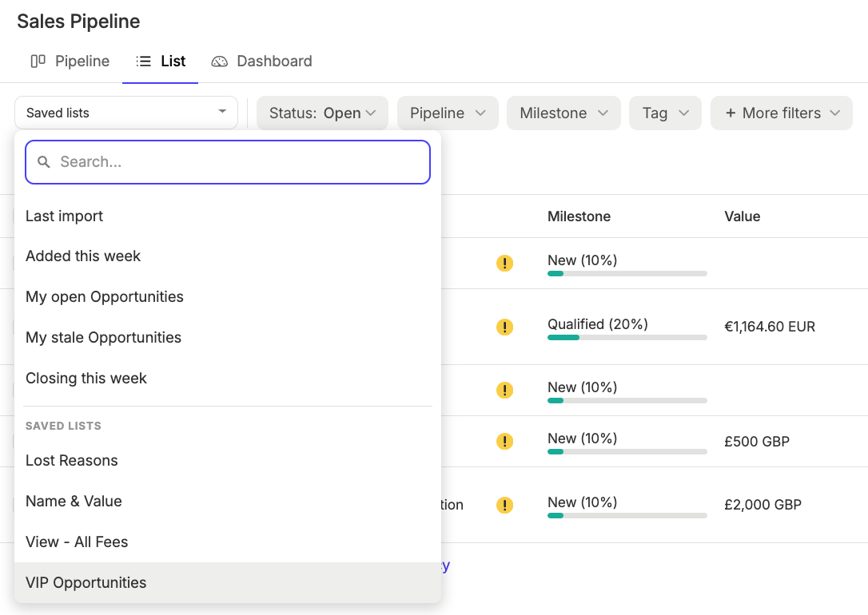Click the Qualified (20%) milestone progress bar

(627, 337)
